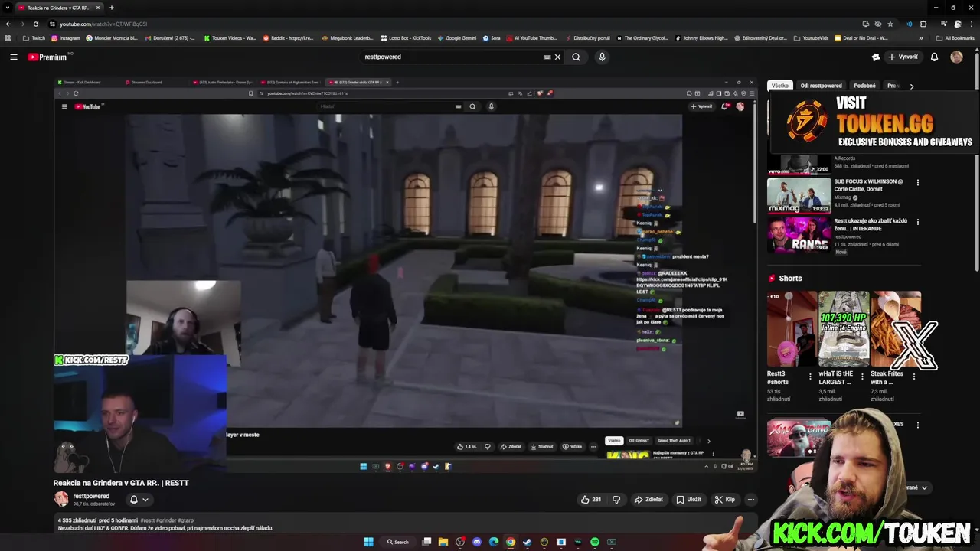Open All Bookmarks folder
The width and height of the screenshot is (980, 551).
pos(955,37)
